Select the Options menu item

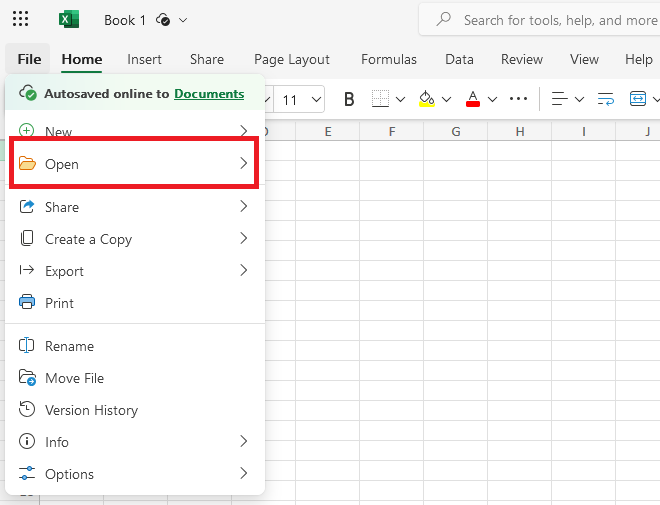point(135,473)
